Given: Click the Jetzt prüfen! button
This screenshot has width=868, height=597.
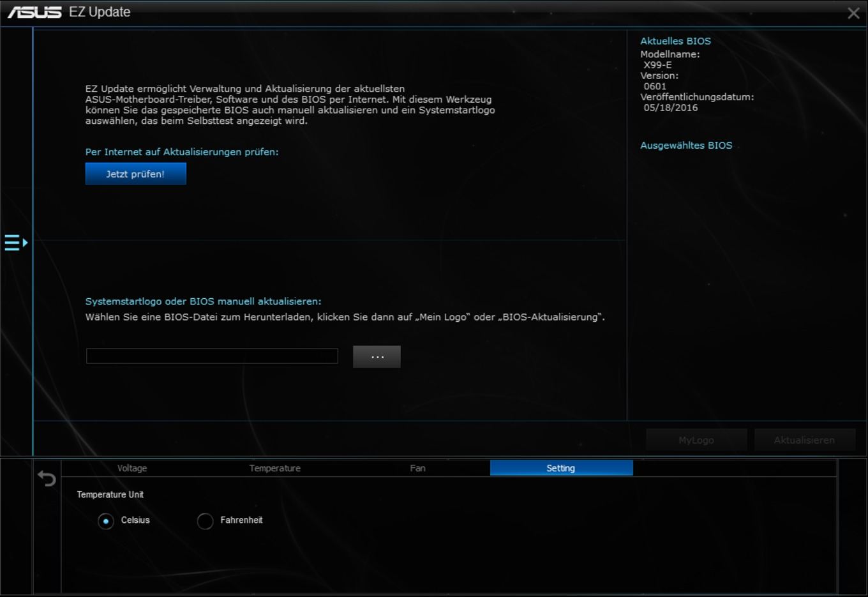Looking at the screenshot, I should (135, 174).
